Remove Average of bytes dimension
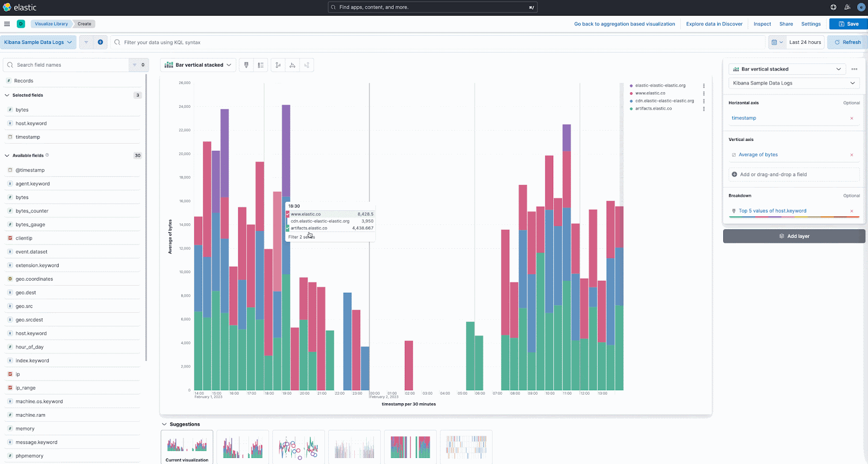 click(852, 155)
